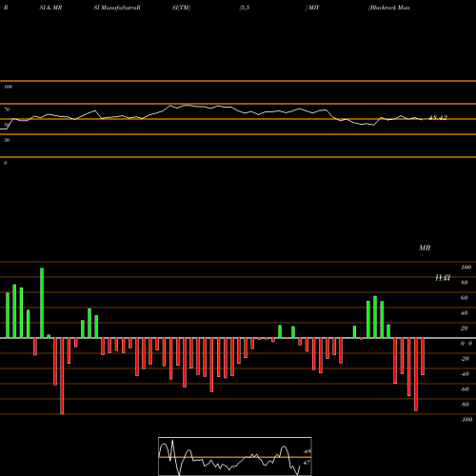476x476 pixels.
Task: Click the RSI axis label 70
Action: click(x=7, y=109)
